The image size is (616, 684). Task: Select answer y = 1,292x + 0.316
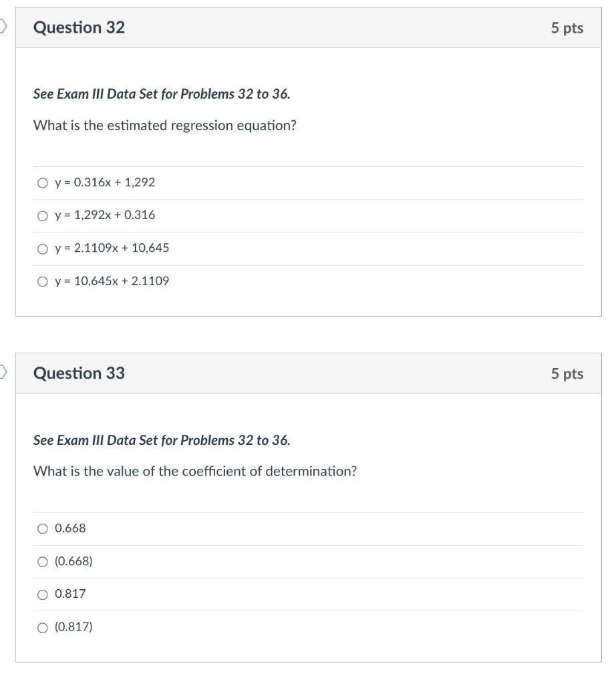click(x=42, y=215)
